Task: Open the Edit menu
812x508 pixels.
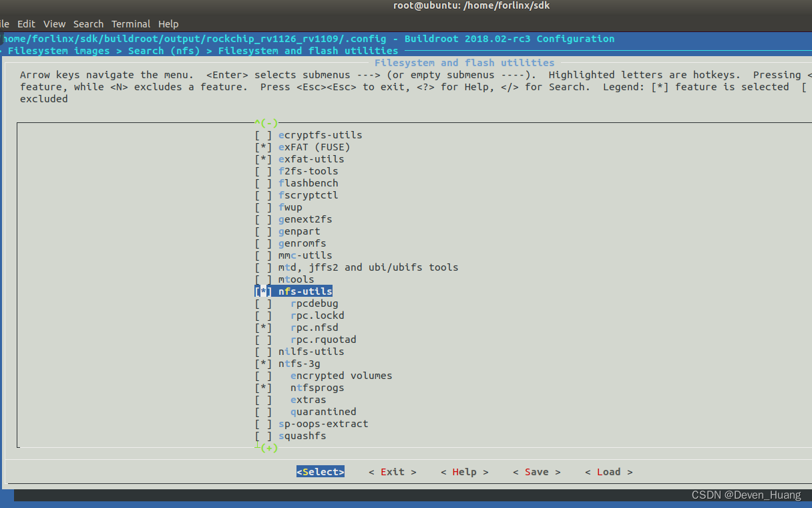Action: tap(27, 23)
